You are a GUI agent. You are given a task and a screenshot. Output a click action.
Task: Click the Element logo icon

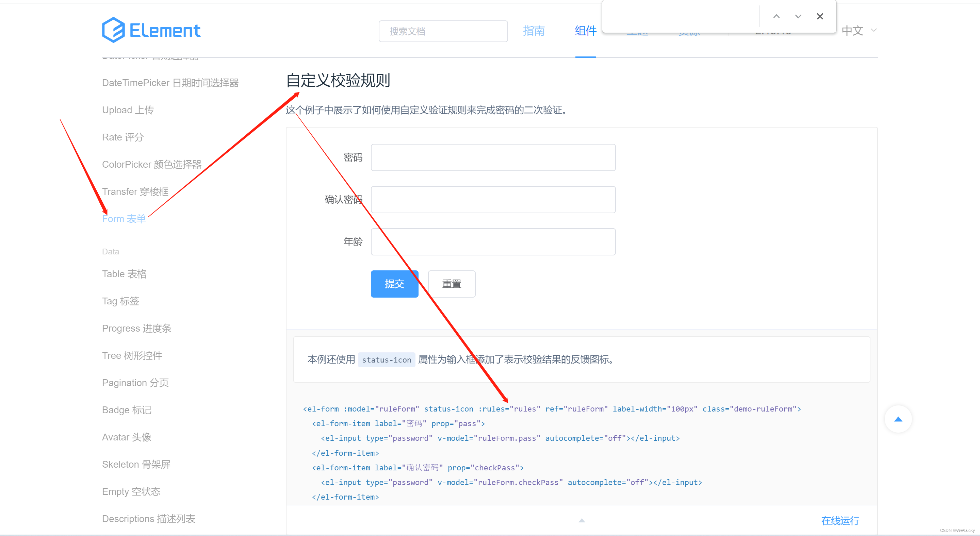coord(113,30)
